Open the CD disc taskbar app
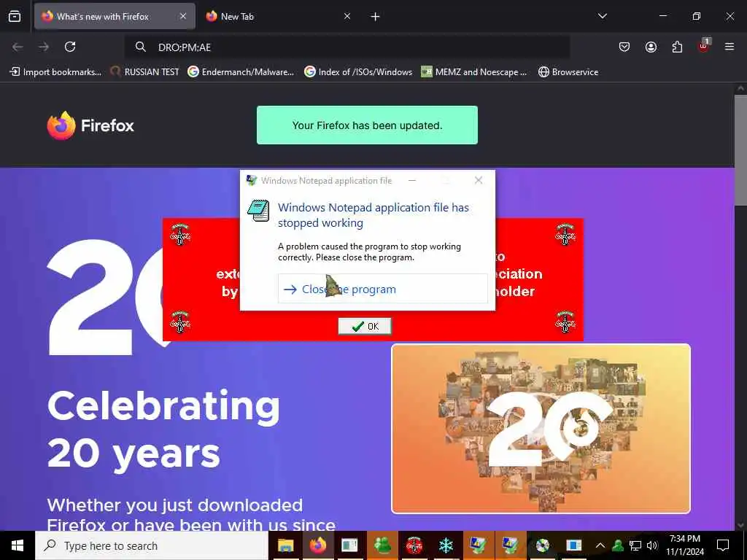The image size is (747, 560). [542, 545]
